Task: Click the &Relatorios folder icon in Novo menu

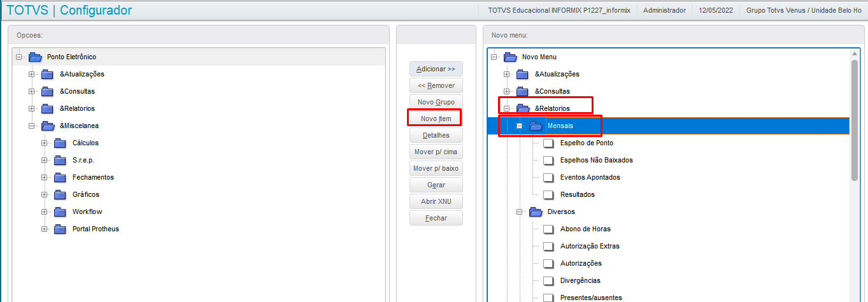Action: [x=523, y=108]
